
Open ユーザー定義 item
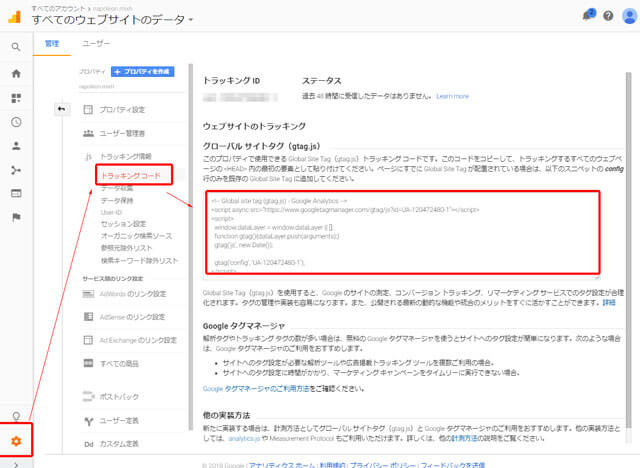(119, 420)
